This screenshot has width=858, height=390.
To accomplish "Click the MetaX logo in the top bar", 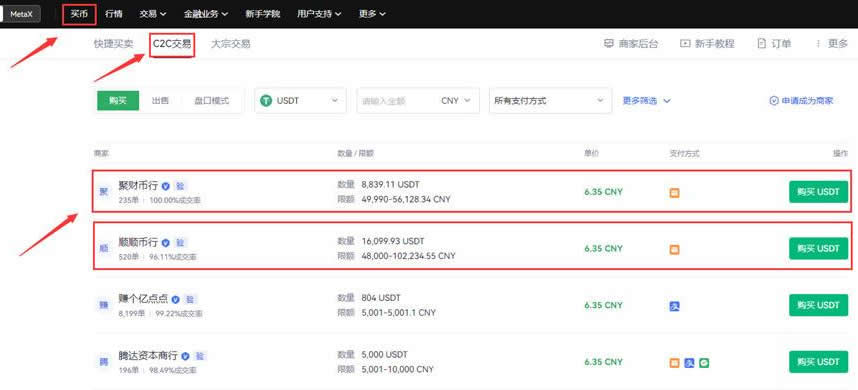I will 21,14.
